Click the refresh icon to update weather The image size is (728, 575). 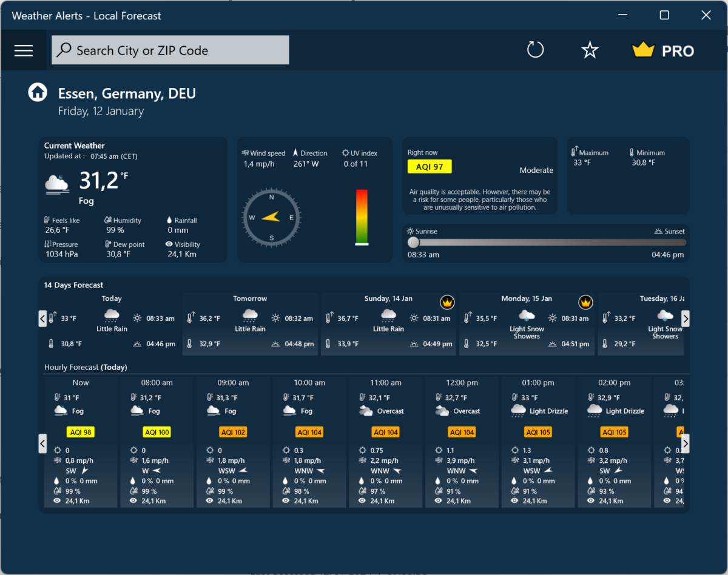click(535, 50)
